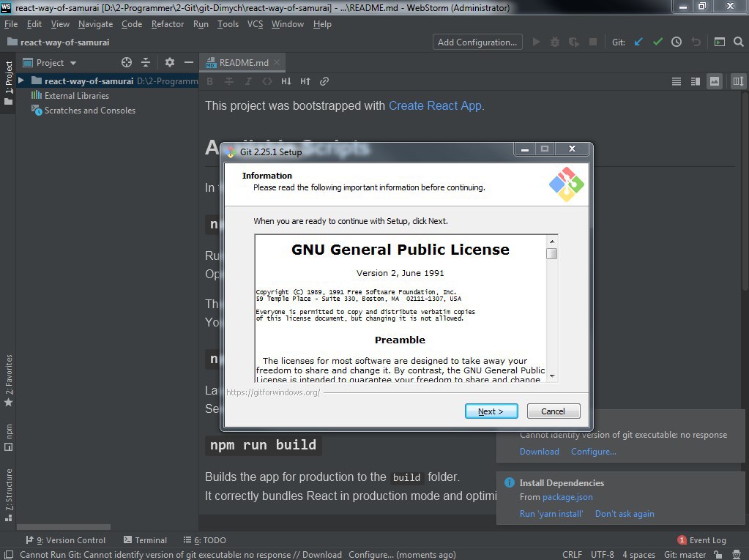Screen dimensions: 749x560
Task: Expand the react-way-of-samurai tree node
Action: (x=21, y=81)
